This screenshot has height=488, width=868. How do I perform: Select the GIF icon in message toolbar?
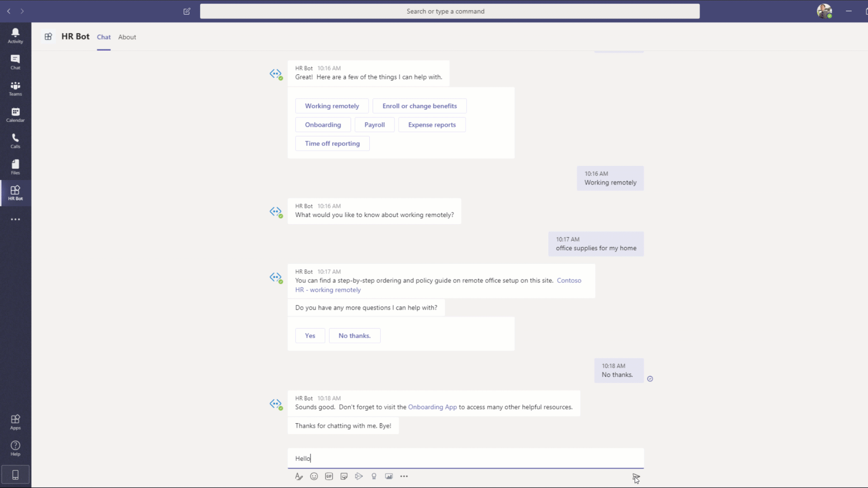tap(329, 476)
